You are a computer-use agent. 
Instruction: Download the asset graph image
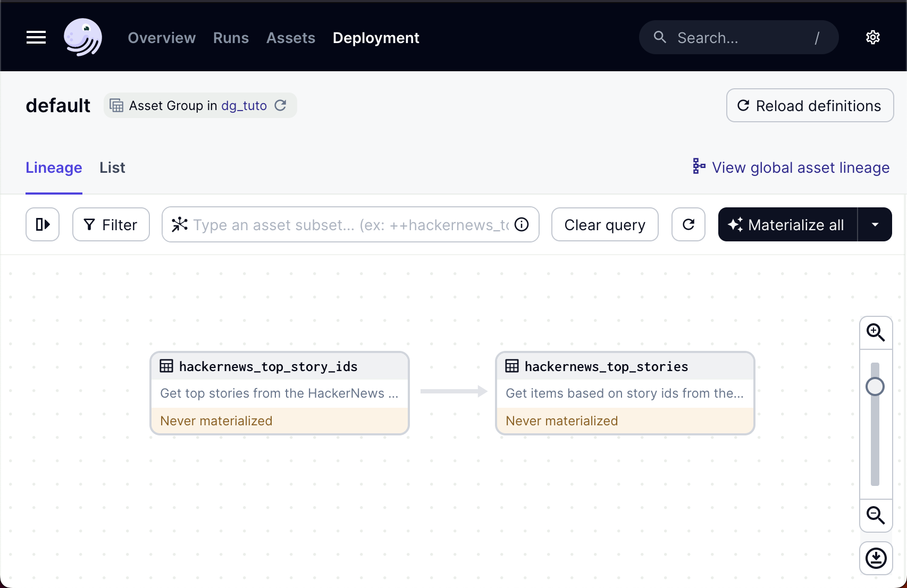tap(876, 558)
